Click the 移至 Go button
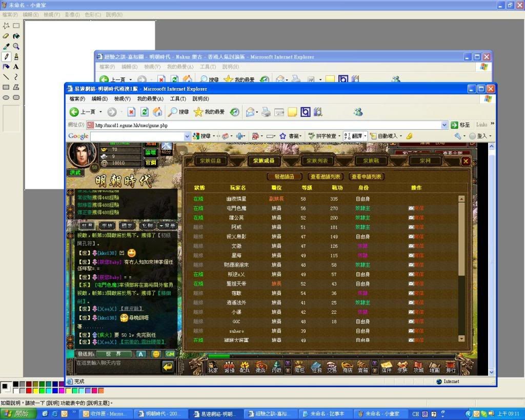Viewport: 525px width, 420px height. (460, 125)
